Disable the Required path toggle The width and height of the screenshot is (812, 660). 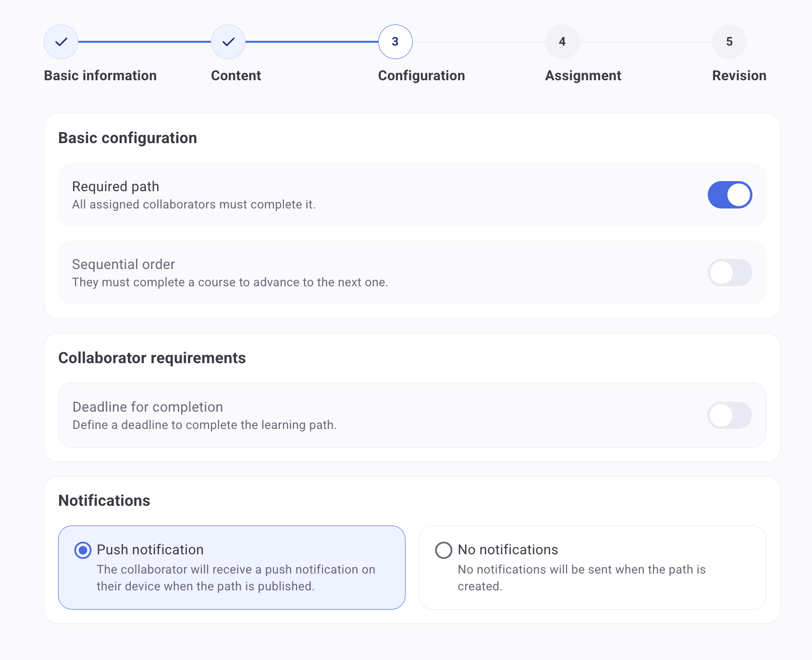pos(729,195)
